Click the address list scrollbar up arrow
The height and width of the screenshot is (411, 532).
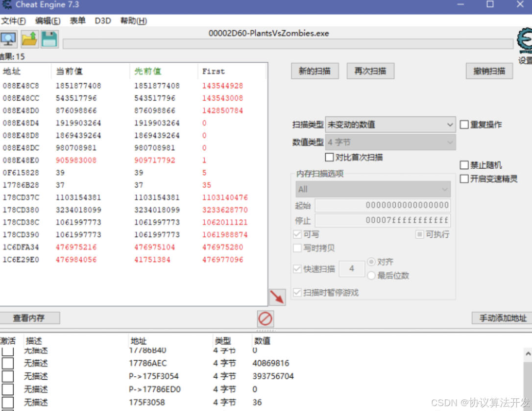528,354
